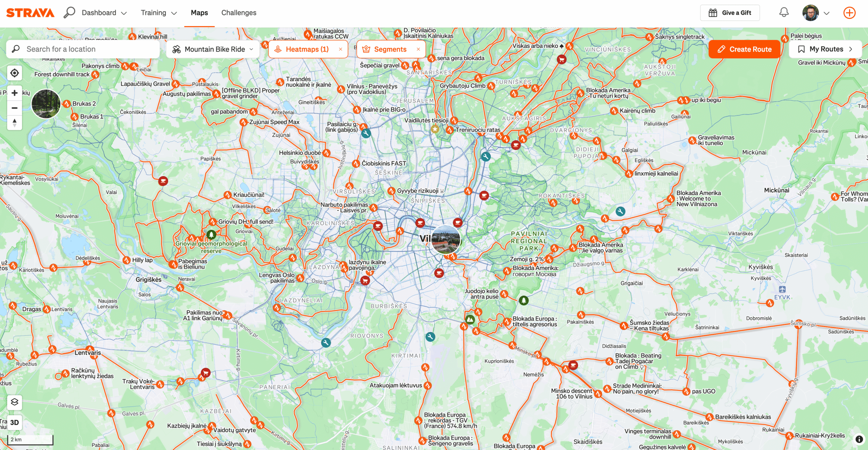Disable the Segments filter
The width and height of the screenshot is (868, 450).
(418, 49)
